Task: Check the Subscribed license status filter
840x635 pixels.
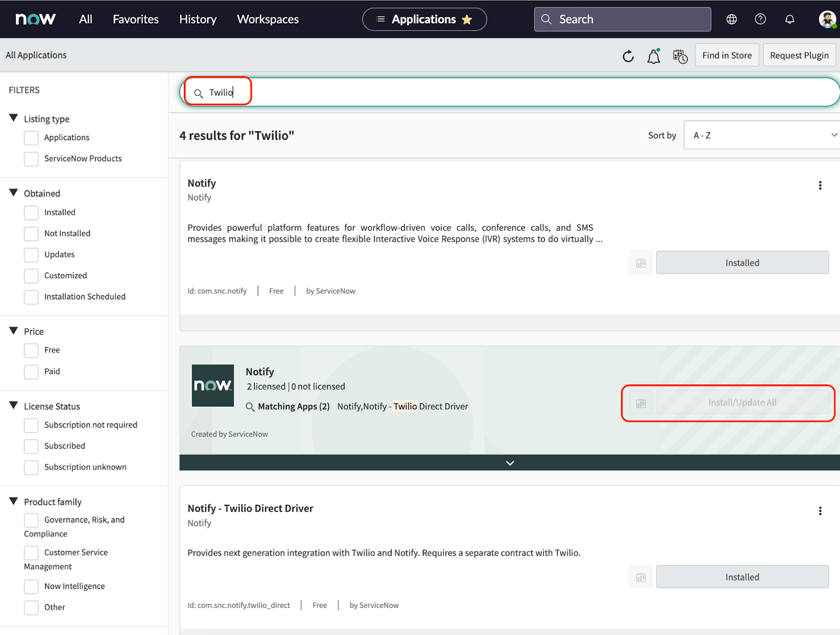Action: [31, 446]
